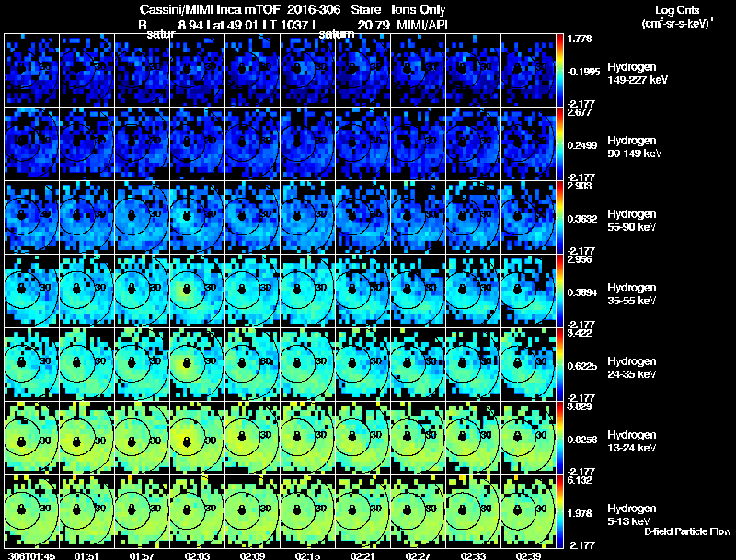Select the '02:27' time label

(419, 556)
